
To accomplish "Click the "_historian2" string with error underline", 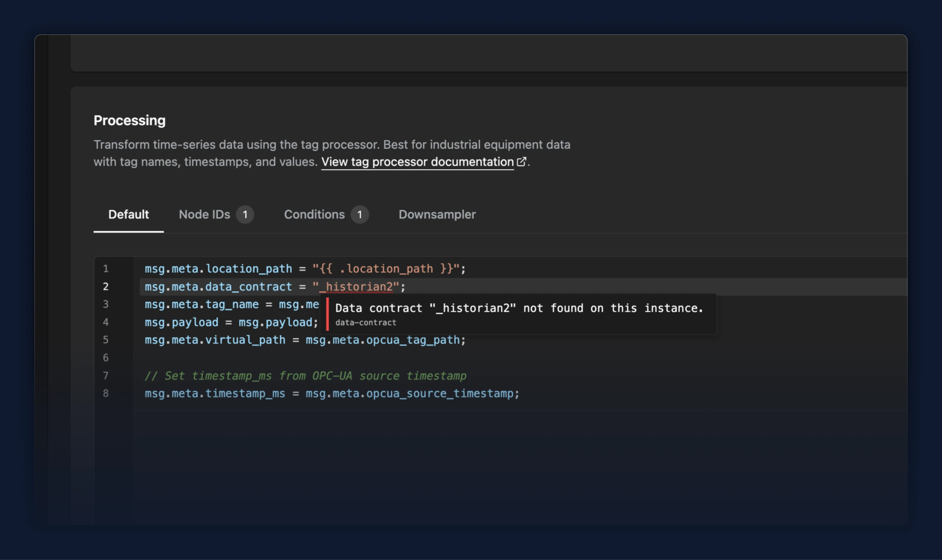I will click(355, 287).
